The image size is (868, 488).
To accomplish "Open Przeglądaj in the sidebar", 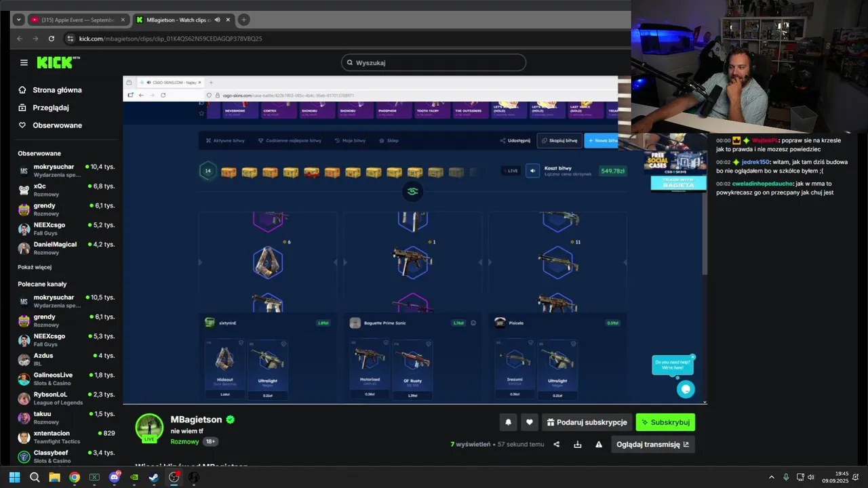I will [x=43, y=108].
